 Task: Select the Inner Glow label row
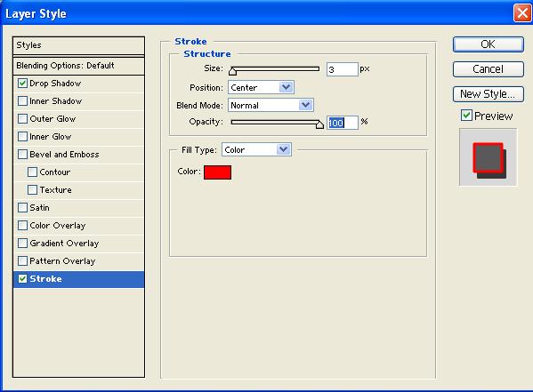pyautogui.click(x=51, y=137)
